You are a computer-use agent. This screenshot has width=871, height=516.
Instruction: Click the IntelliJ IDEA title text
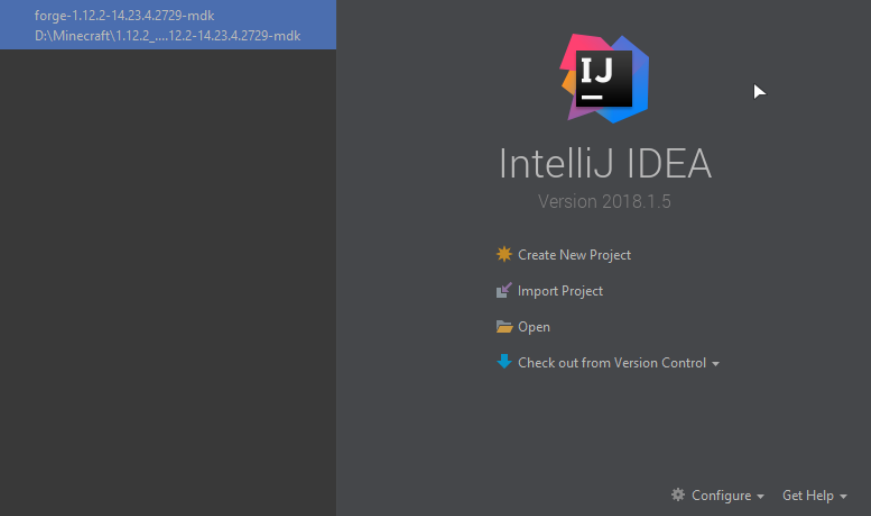605,164
